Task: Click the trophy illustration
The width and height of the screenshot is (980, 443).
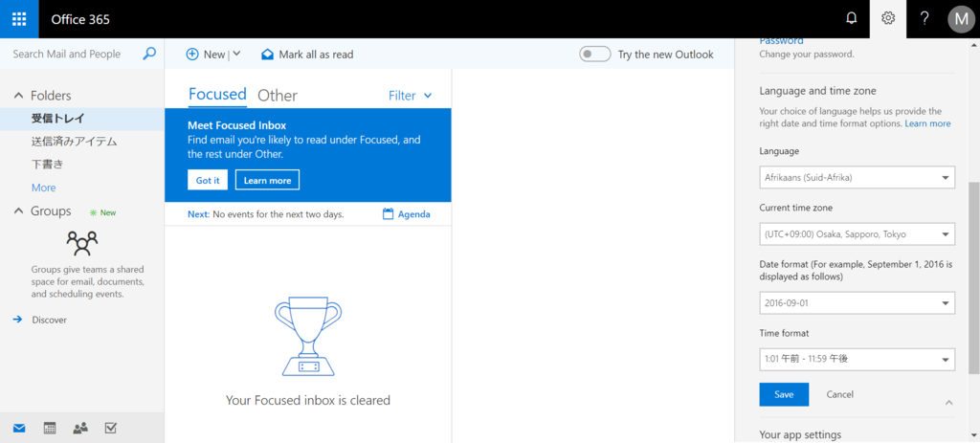Action: point(308,337)
